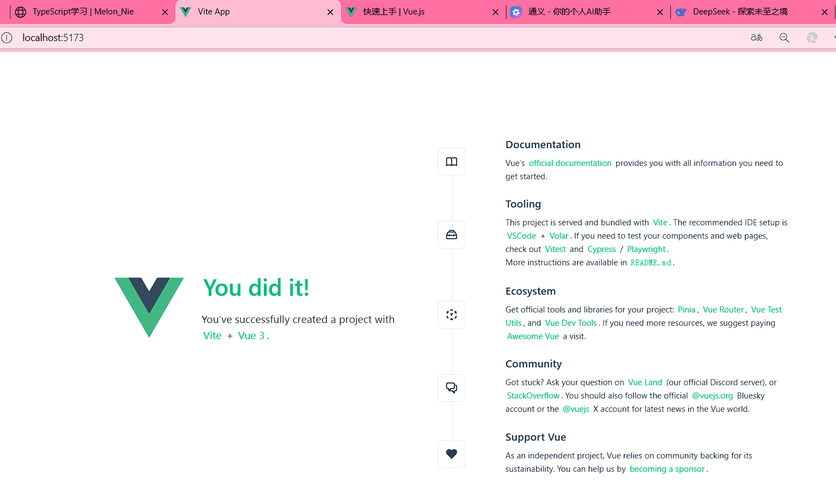
Task: Close the DeepSeek tab
Action: [x=824, y=12]
